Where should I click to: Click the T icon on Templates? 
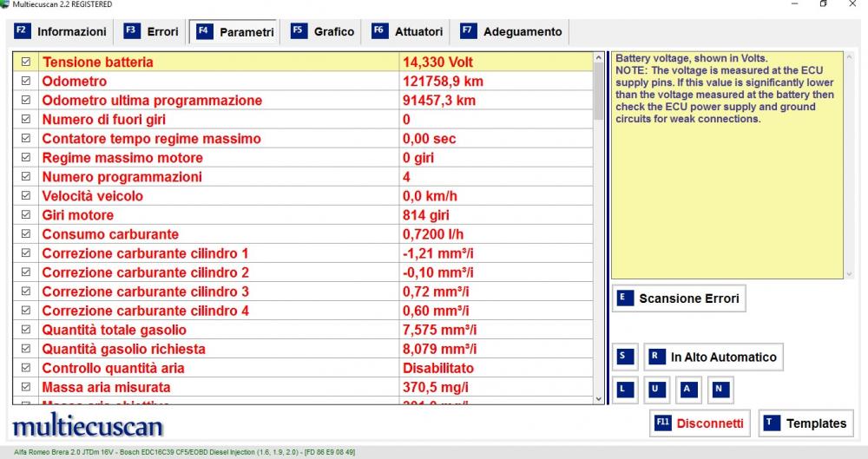(772, 423)
